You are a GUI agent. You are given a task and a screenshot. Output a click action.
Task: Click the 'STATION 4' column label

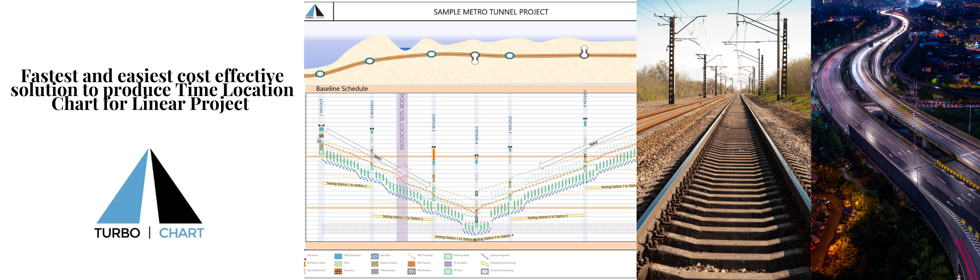(476, 135)
